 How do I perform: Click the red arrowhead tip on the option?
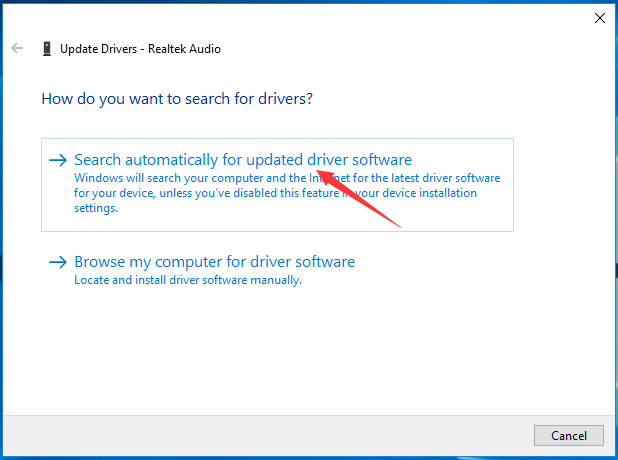318,171
